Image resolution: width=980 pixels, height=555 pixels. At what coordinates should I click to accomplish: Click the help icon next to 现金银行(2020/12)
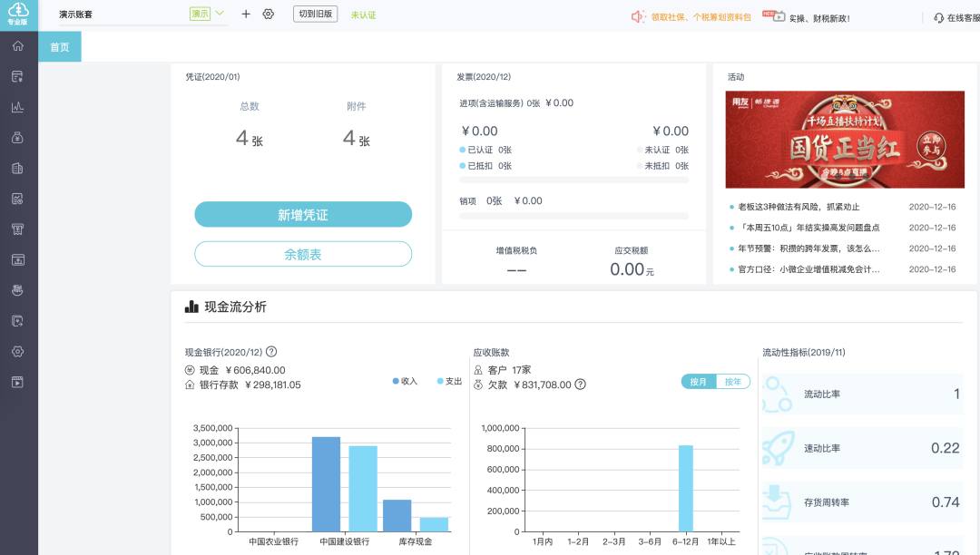point(271,352)
